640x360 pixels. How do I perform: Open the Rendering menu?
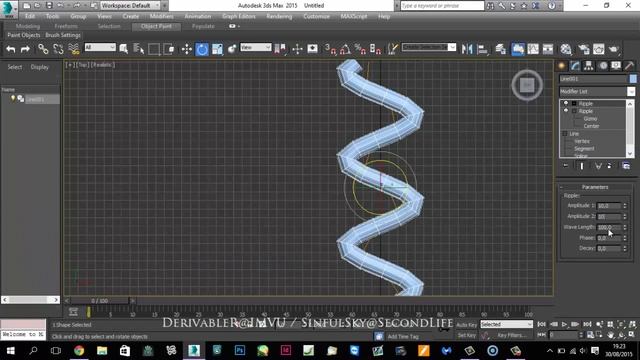(279, 16)
